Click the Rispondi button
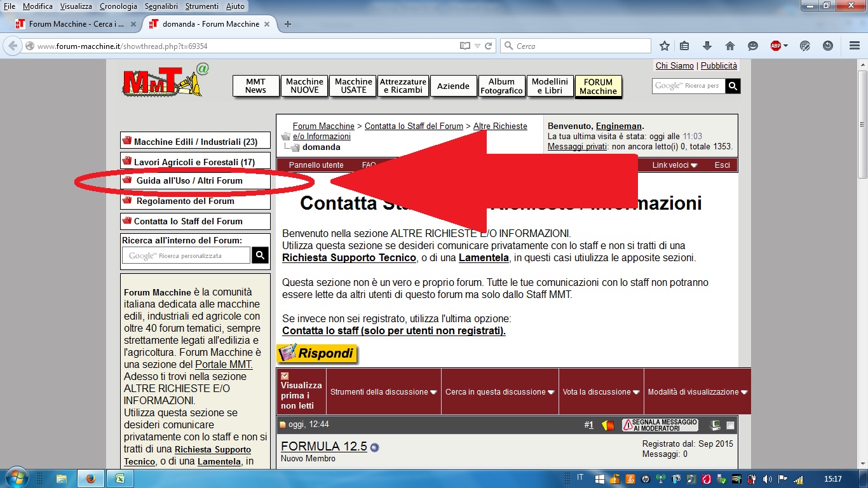This screenshot has height=488, width=868. coord(318,354)
